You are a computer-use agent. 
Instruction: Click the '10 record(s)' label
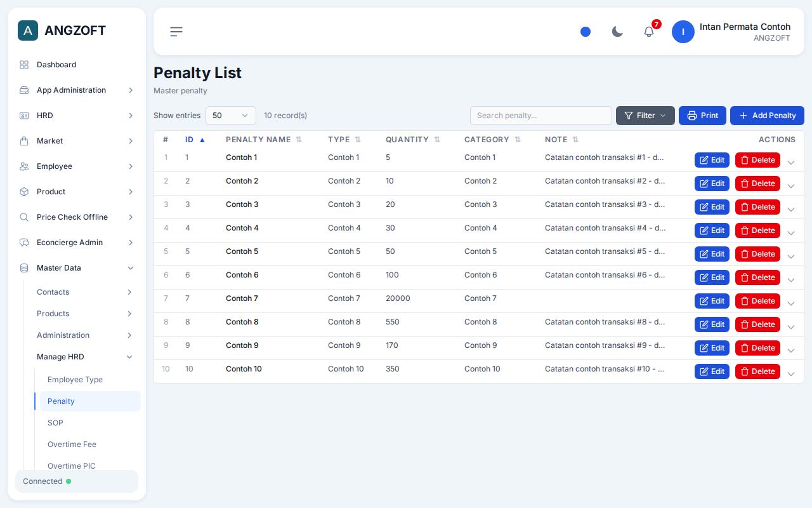(285, 116)
